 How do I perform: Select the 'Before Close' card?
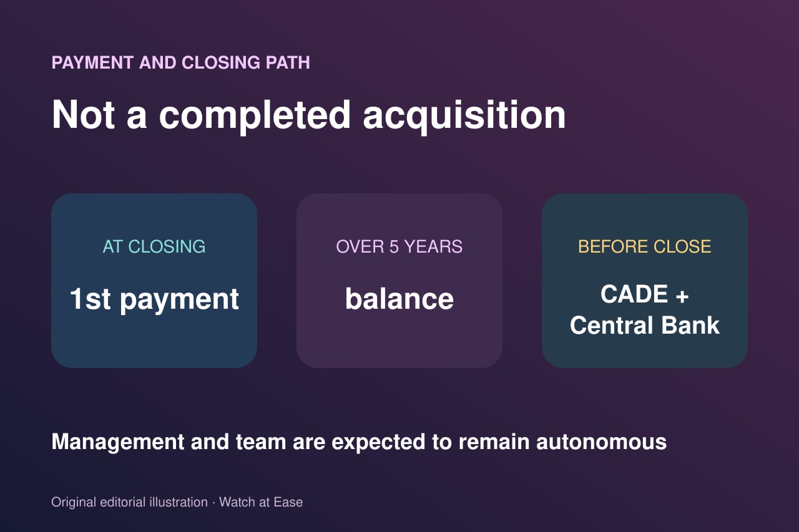[645, 281]
